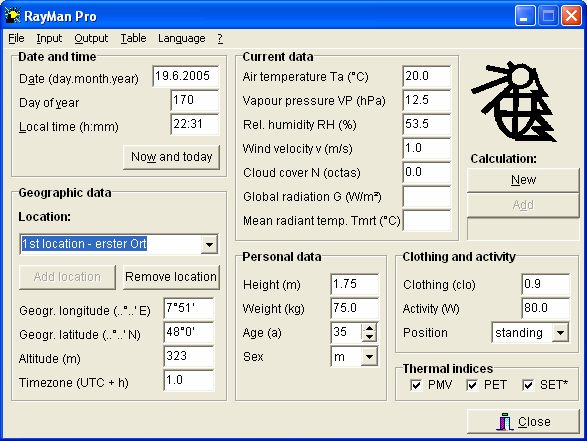Decrease Age with the down spinner arrow
587x441 pixels.
369,336
